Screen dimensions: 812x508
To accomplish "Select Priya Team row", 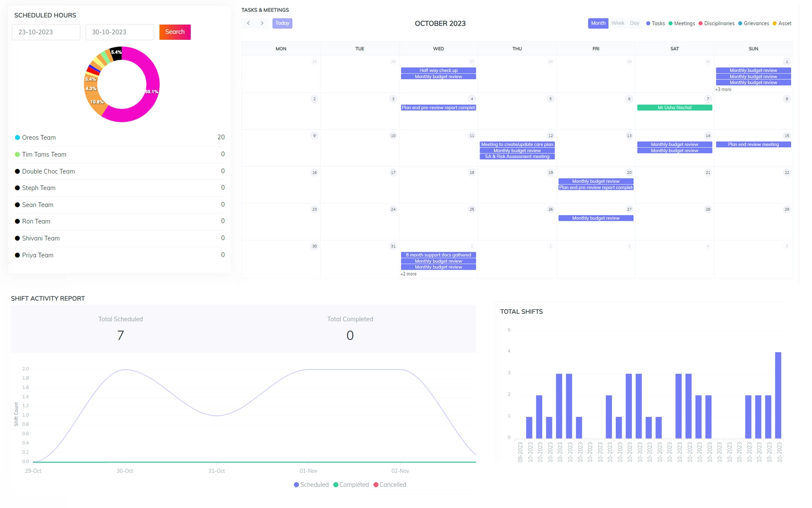I will pyautogui.click(x=120, y=255).
